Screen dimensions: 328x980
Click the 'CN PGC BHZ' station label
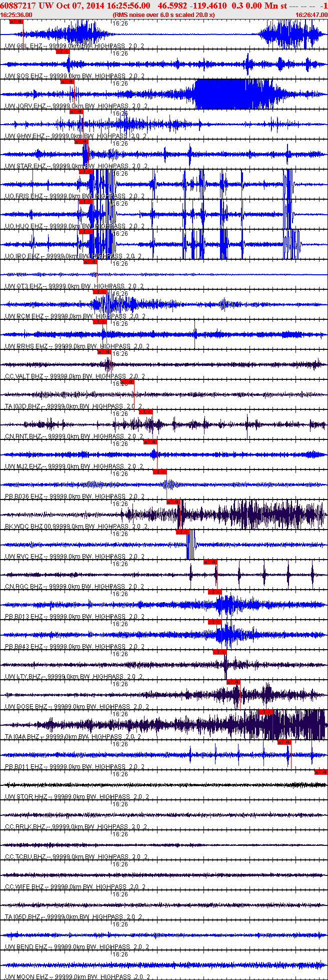[23, 587]
